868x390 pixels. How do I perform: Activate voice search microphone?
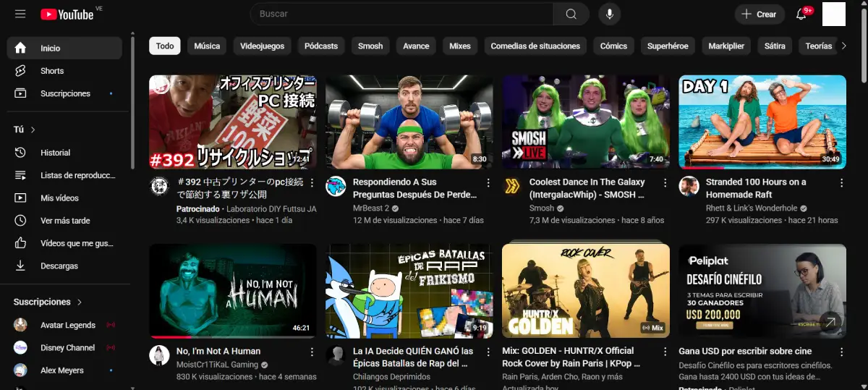pos(610,14)
